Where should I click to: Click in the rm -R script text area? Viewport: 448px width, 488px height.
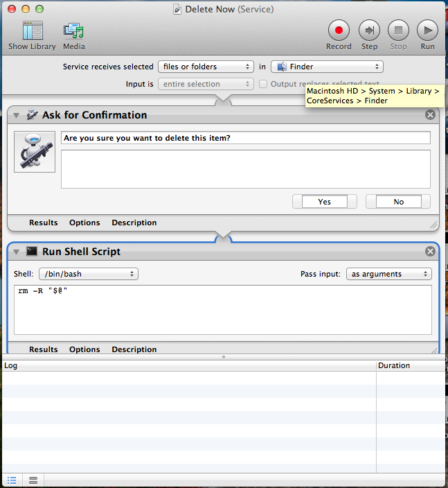point(223,310)
